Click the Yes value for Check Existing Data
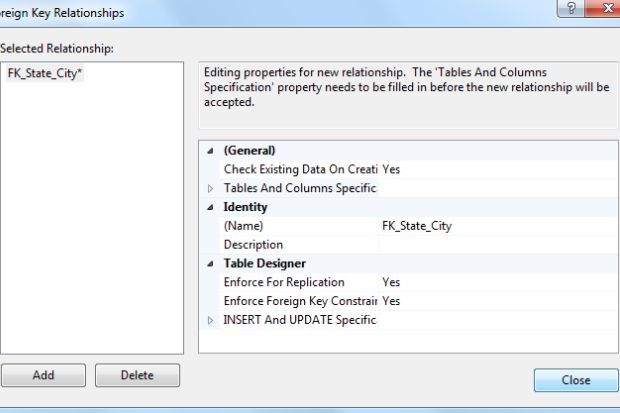 point(392,170)
